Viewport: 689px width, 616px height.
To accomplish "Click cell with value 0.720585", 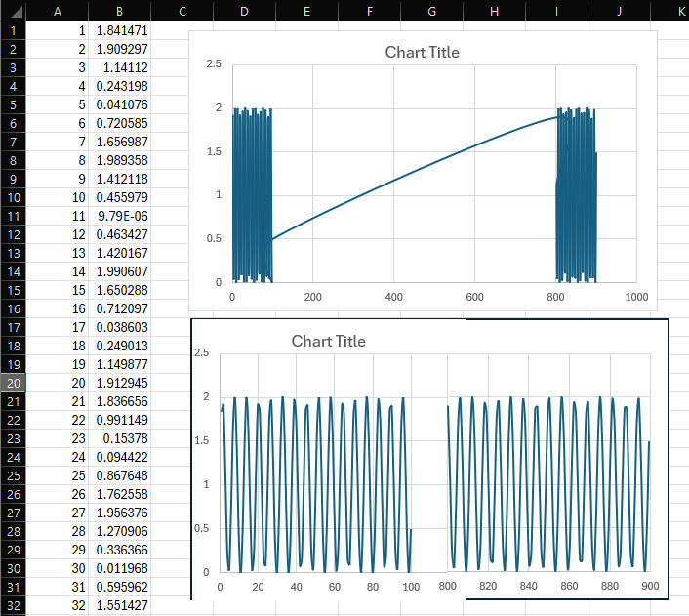I will click(119, 123).
